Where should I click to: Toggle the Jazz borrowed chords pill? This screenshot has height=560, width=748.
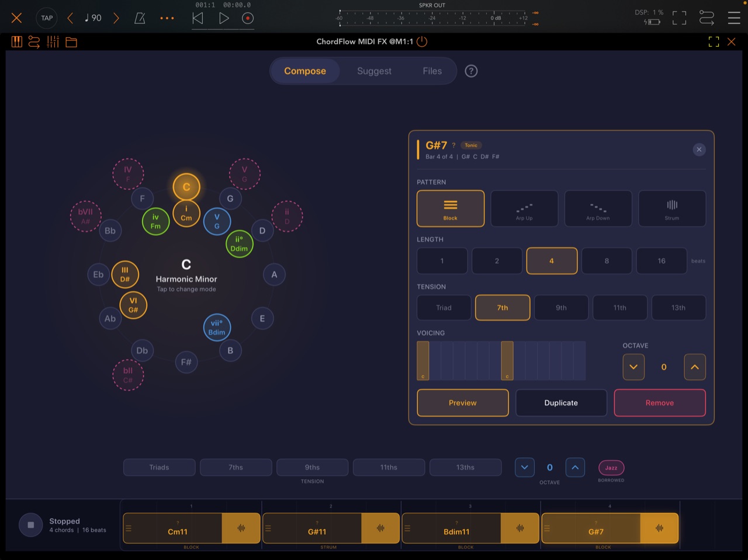tap(611, 468)
